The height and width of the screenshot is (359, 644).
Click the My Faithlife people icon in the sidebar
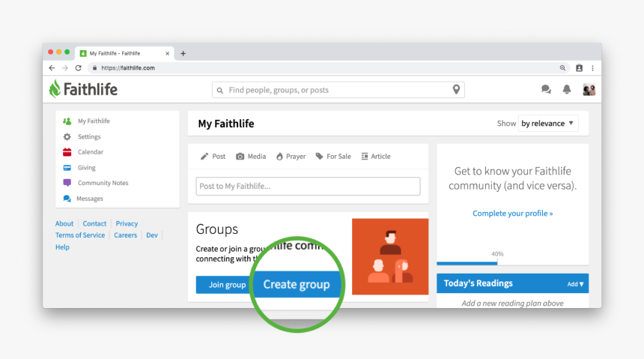coord(67,121)
